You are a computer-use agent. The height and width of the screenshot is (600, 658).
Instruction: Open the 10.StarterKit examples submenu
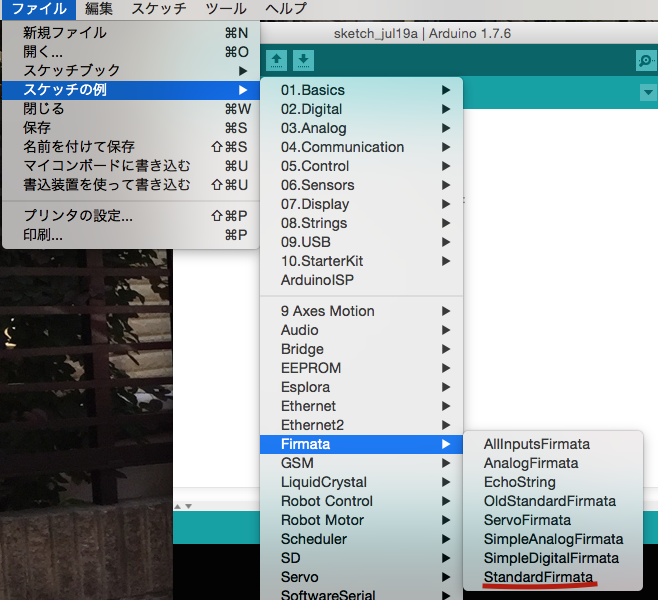(x=361, y=261)
